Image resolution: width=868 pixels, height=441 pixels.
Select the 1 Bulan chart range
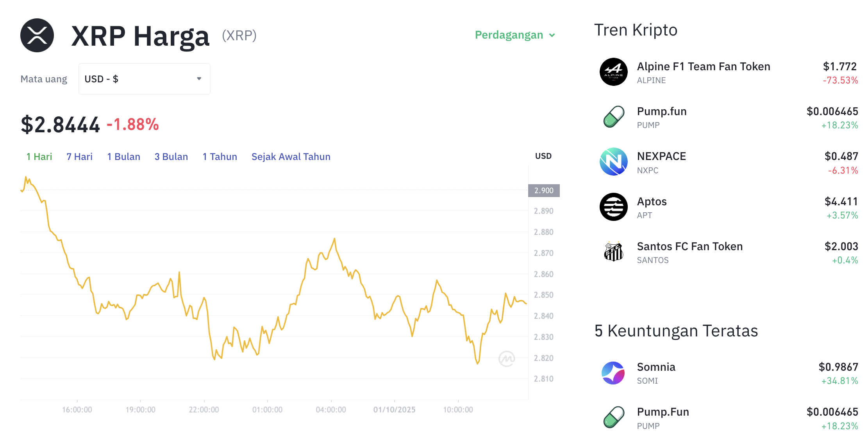(123, 157)
